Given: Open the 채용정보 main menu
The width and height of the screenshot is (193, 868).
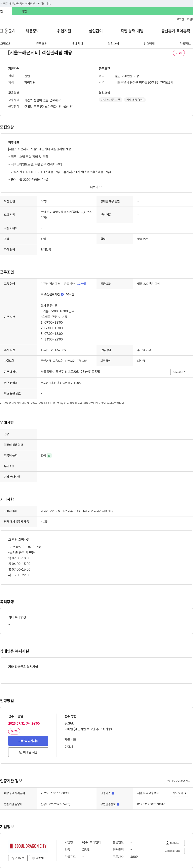Looking at the screenshot, I should click(32, 31).
